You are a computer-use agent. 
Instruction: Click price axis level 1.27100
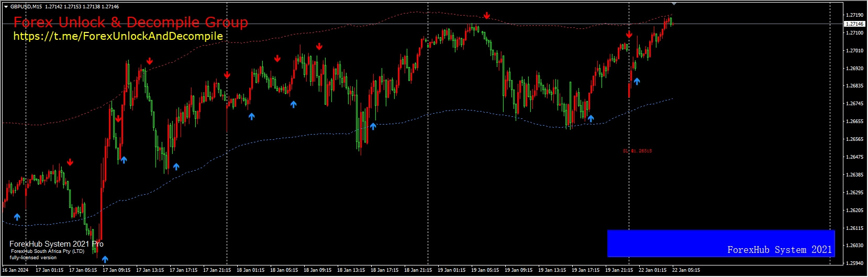(x=854, y=33)
